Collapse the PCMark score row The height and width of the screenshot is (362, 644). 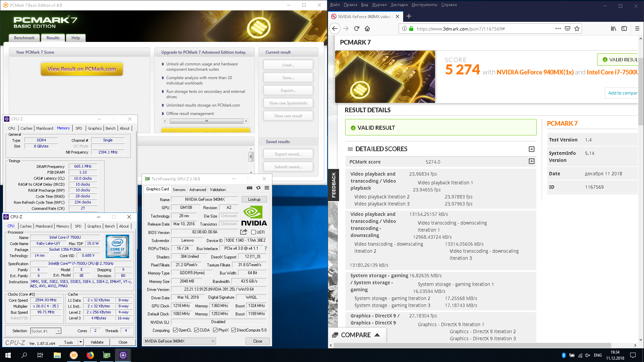(x=531, y=161)
